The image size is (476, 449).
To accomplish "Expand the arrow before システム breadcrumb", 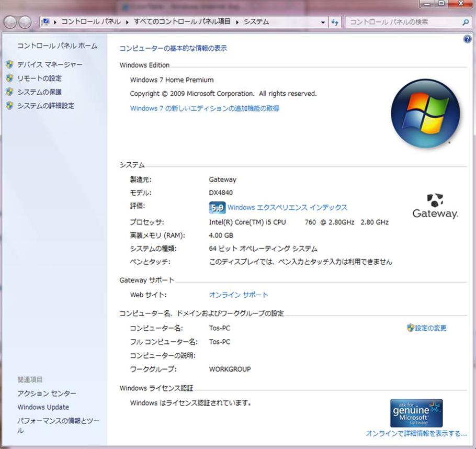I will (237, 22).
